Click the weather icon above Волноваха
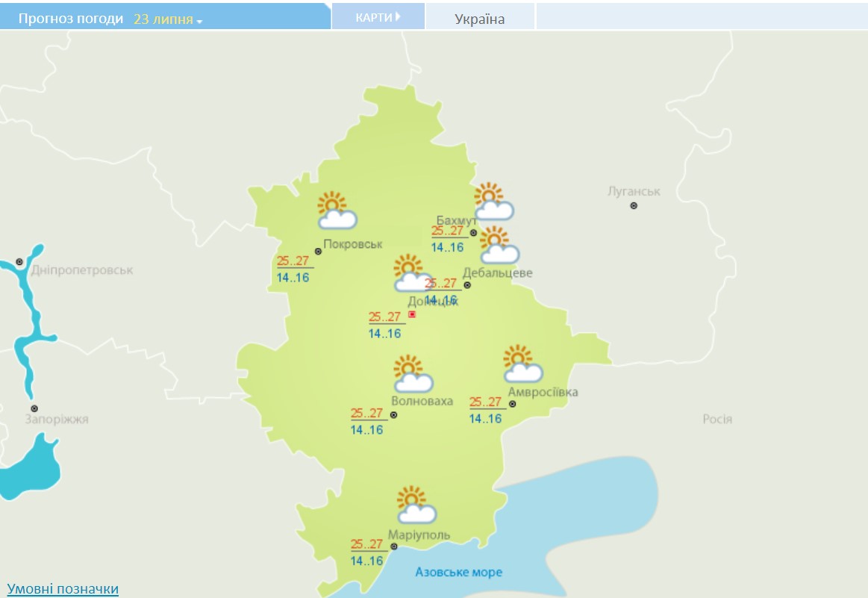 click(413, 374)
